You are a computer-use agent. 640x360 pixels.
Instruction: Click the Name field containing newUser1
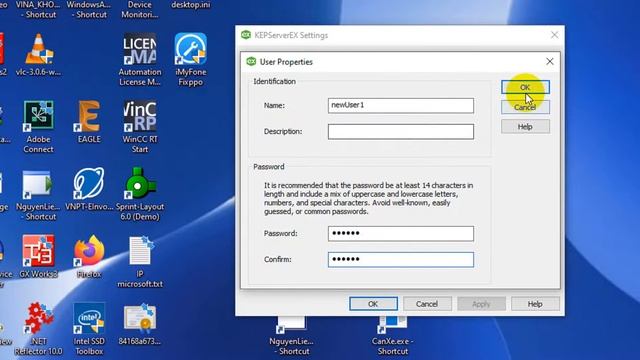point(401,105)
